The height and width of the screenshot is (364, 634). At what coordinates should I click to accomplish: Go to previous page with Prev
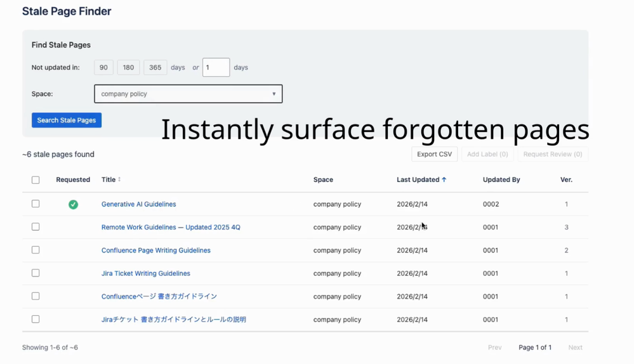[x=494, y=347]
